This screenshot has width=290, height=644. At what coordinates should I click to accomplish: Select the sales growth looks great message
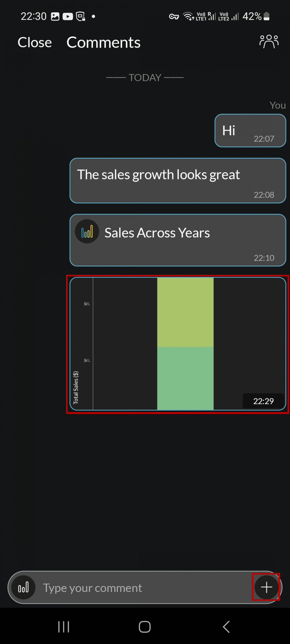coord(178,180)
